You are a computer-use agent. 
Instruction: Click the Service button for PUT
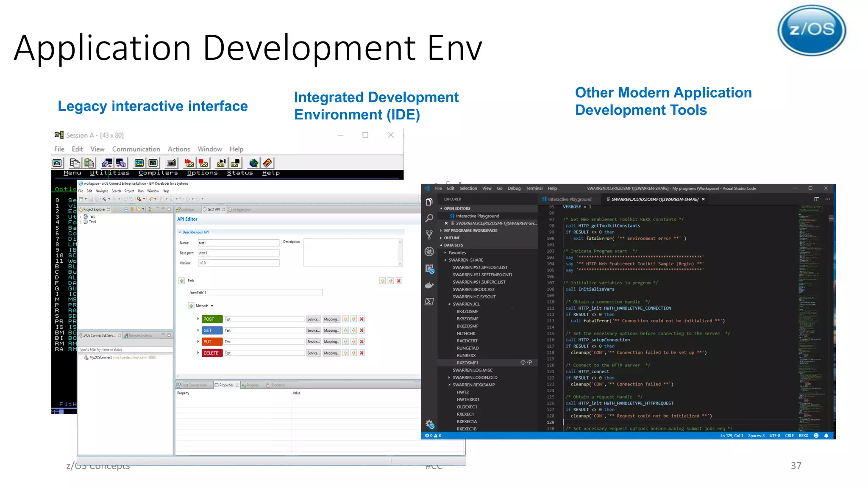pyautogui.click(x=313, y=342)
